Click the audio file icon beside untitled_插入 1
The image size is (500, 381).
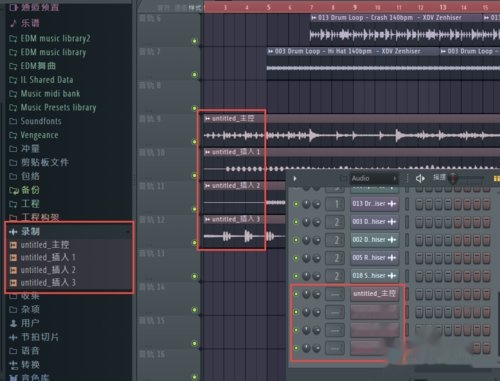pos(13,258)
